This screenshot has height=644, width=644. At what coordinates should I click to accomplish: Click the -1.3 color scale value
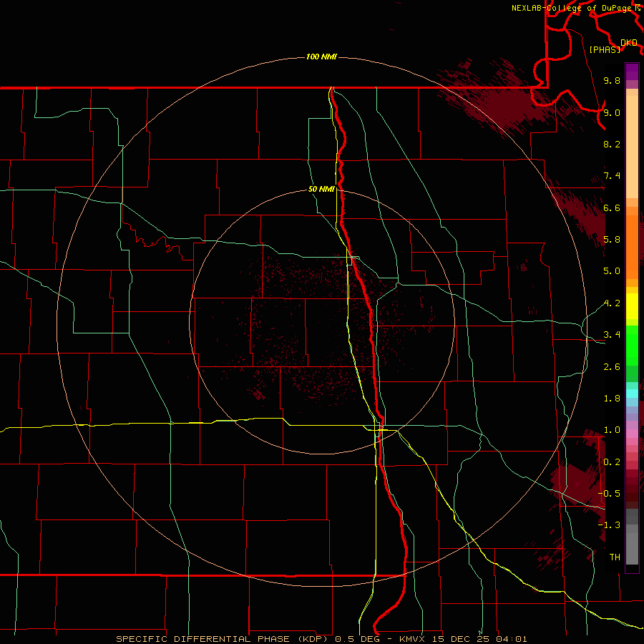tap(609, 525)
